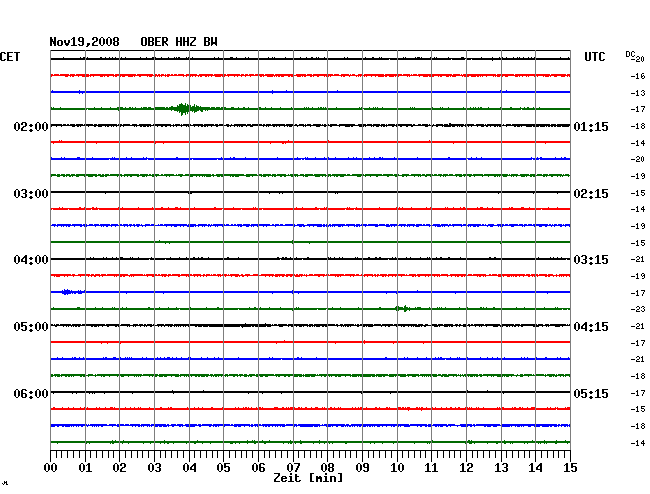Click the 05:15 UTC time label

591,393
